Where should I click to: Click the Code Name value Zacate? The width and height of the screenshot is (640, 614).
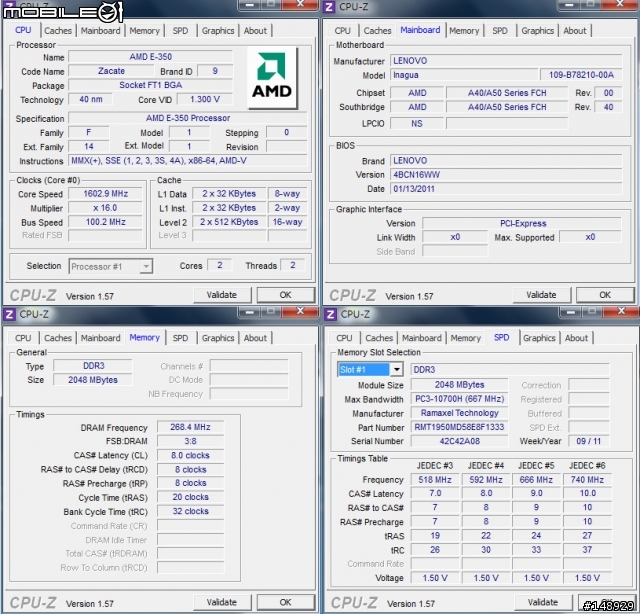[x=111, y=71]
